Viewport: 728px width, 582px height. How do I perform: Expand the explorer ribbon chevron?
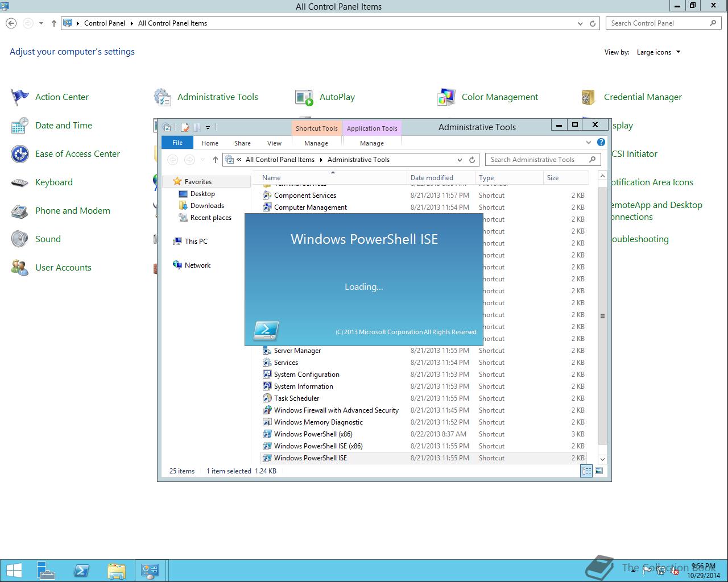(x=589, y=143)
